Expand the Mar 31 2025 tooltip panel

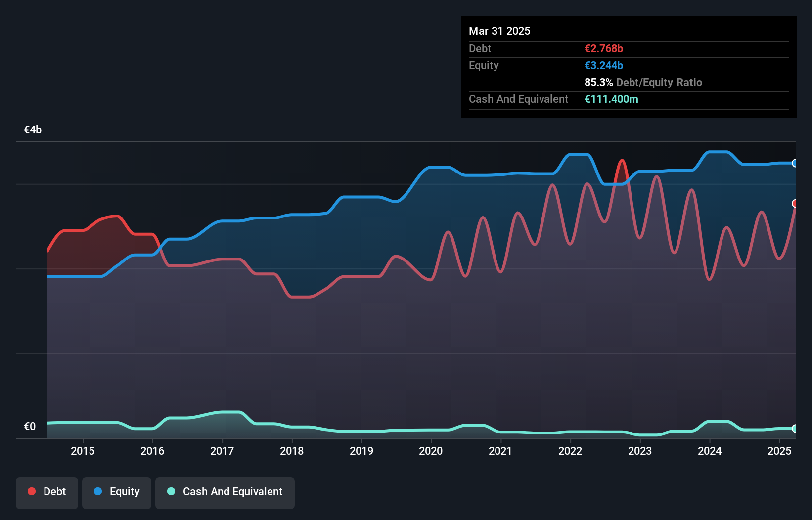[499, 31]
